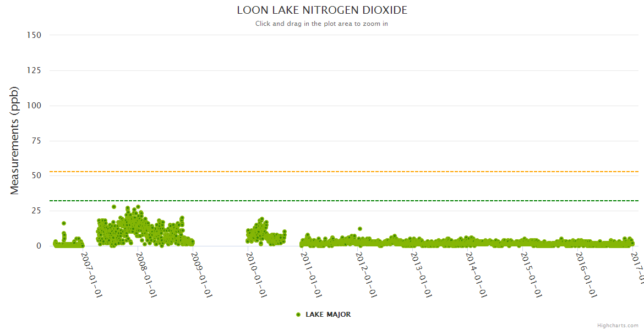The height and width of the screenshot is (330, 644).
Task: Click the 100 label on the y-axis
Action: (x=34, y=106)
